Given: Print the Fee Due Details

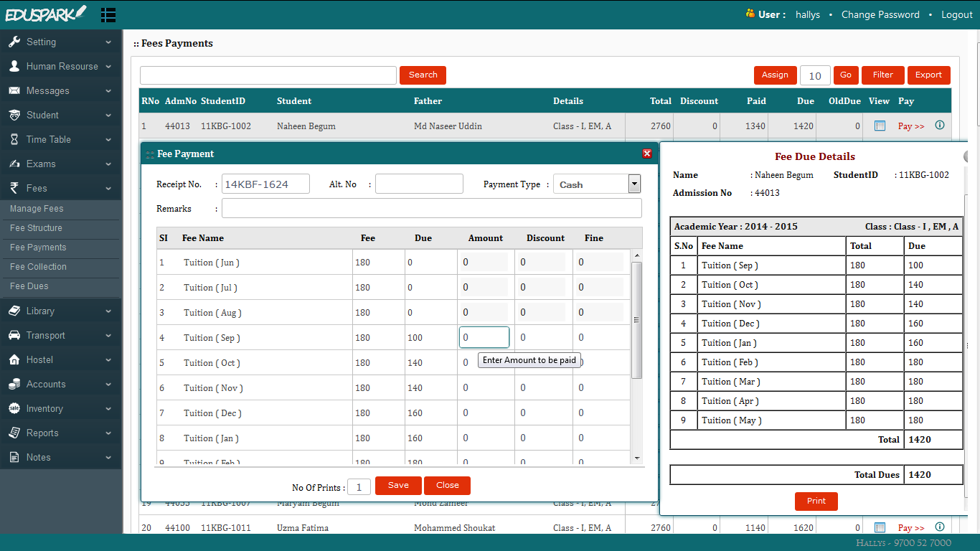Looking at the screenshot, I should 816,501.
